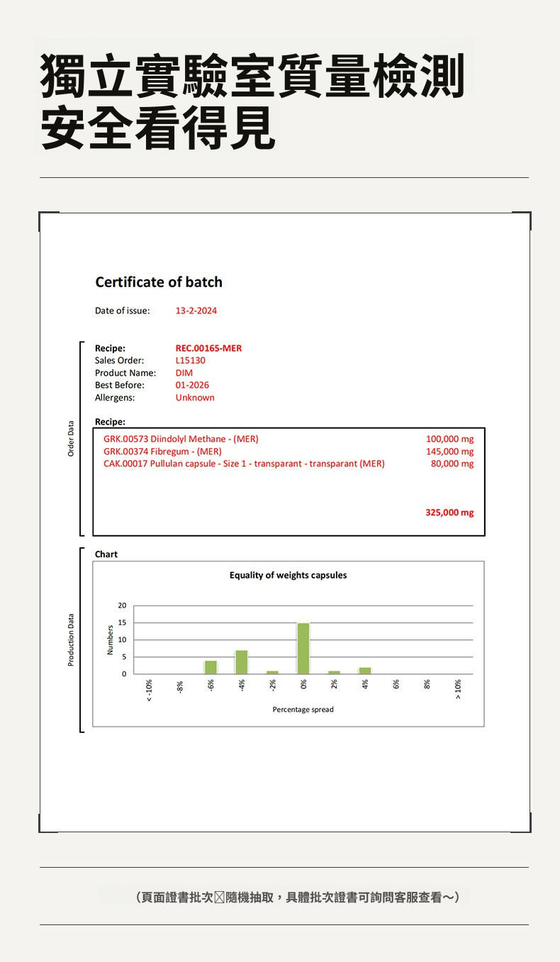
Task: Click the green bar at -4%
Action: point(242,661)
